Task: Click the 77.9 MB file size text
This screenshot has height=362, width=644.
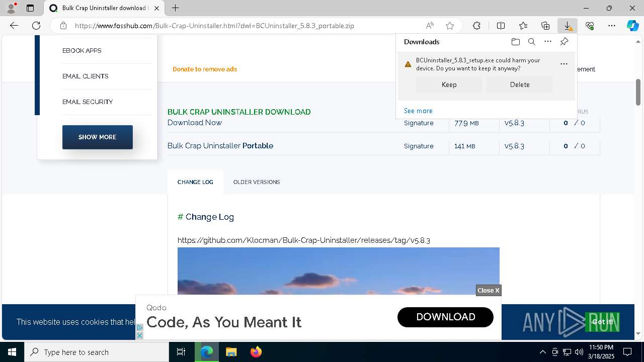Action: tap(466, 123)
